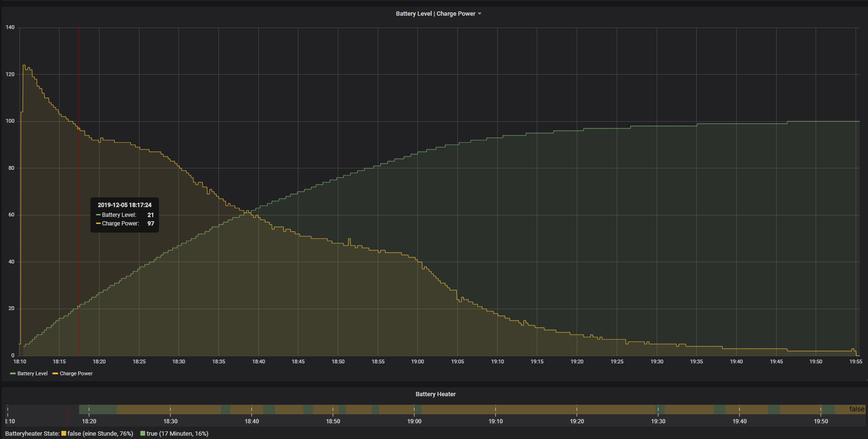Click the y-axis label 80
This screenshot has width=868, height=439.
click(11, 168)
